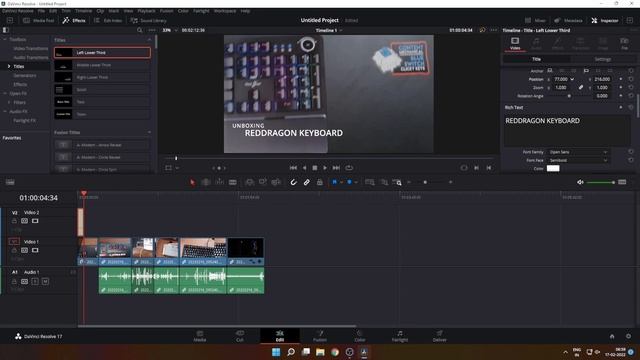Select the Blade Edit Mode tool

coord(233,182)
